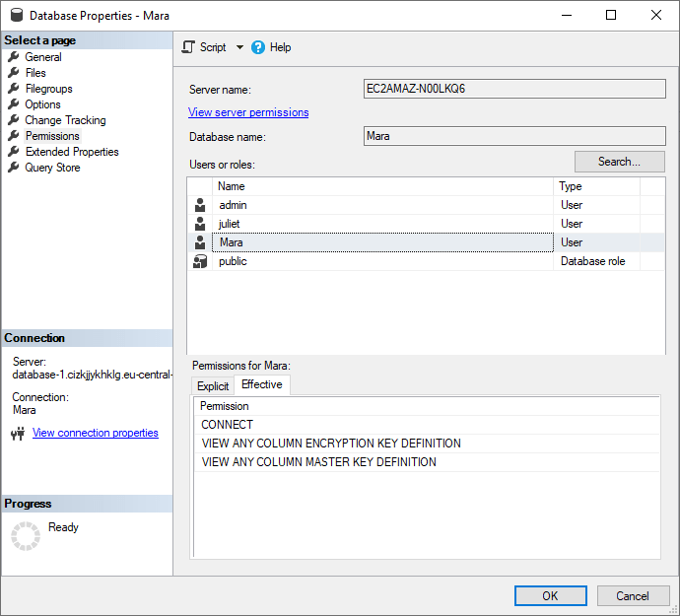680x616 pixels.
Task: Open View server permissions link
Action: (x=248, y=112)
